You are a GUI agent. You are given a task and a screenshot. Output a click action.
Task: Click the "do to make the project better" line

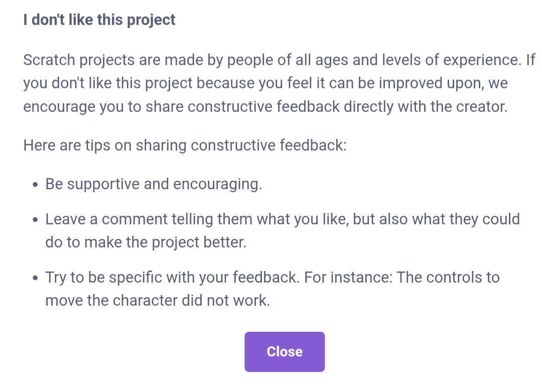(x=146, y=242)
